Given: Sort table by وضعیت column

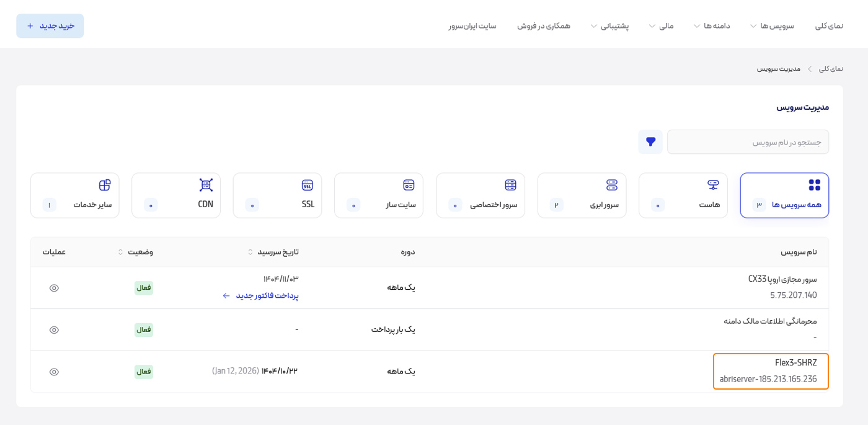Looking at the screenshot, I should pyautogui.click(x=135, y=252).
